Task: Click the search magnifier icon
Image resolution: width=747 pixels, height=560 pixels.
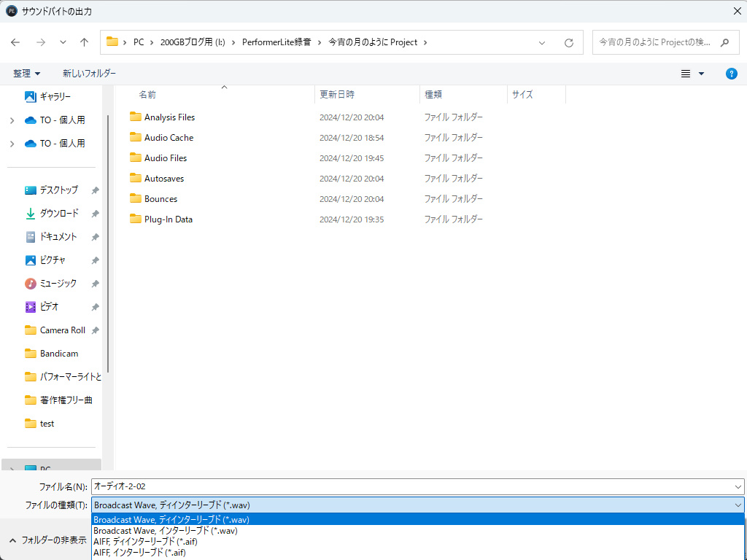Action: tap(724, 42)
